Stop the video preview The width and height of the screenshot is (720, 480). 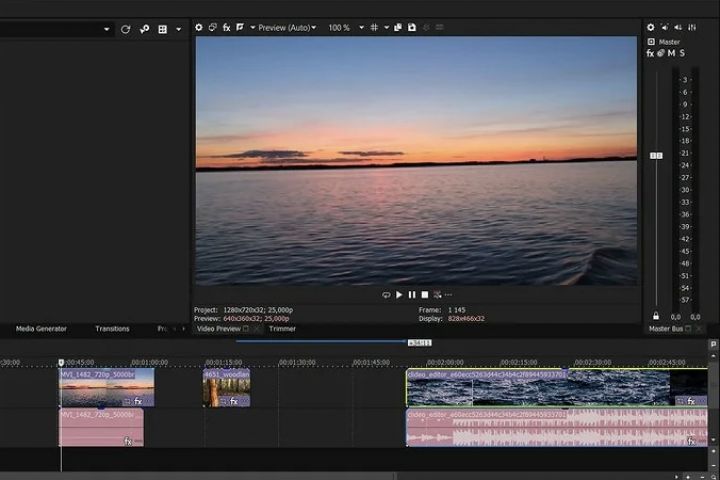click(x=425, y=295)
